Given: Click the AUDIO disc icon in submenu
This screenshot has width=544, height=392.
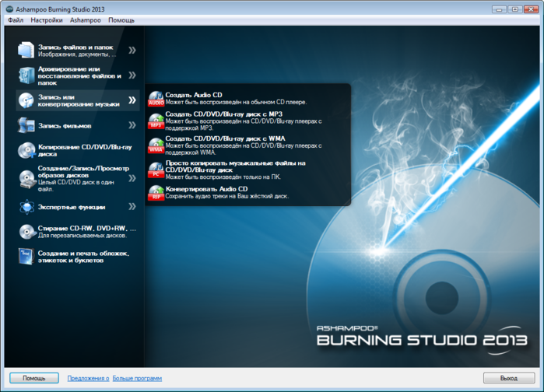Looking at the screenshot, I should tap(156, 99).
